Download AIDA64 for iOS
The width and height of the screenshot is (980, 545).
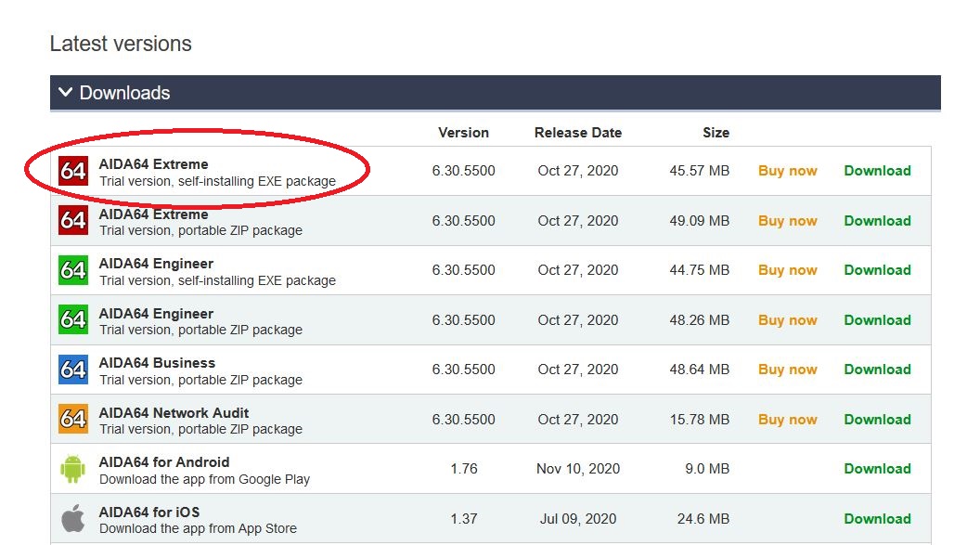877,519
